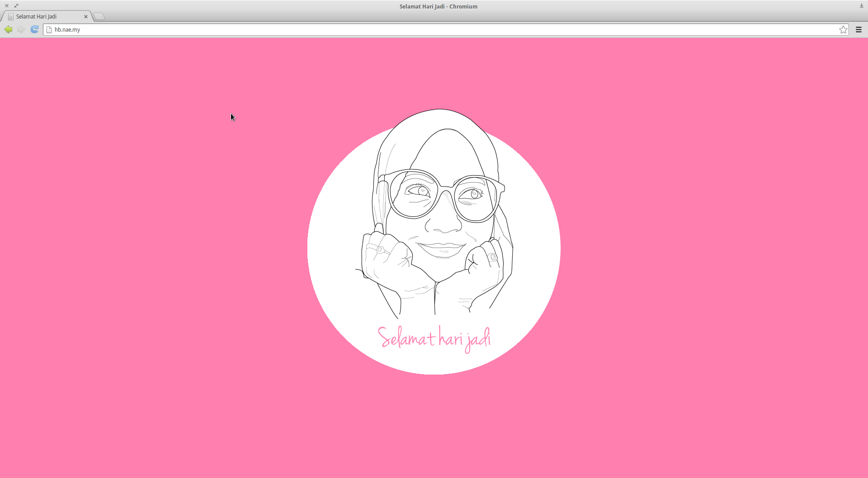Click the Chromium window title text

pyautogui.click(x=438, y=6)
